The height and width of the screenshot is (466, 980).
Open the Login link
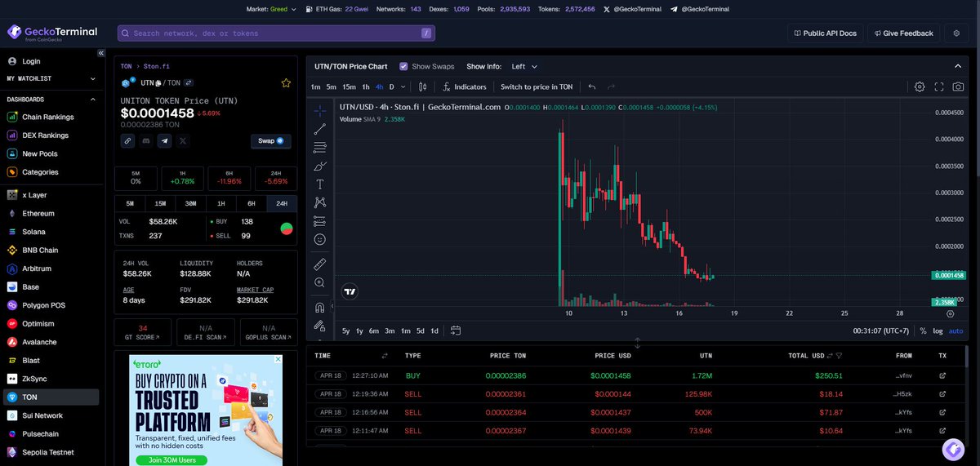click(x=31, y=61)
